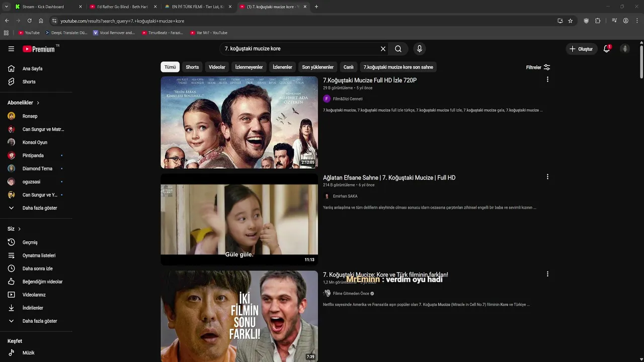Open the YouTube hamburger guide menu
This screenshot has height=362, width=644.
11,49
